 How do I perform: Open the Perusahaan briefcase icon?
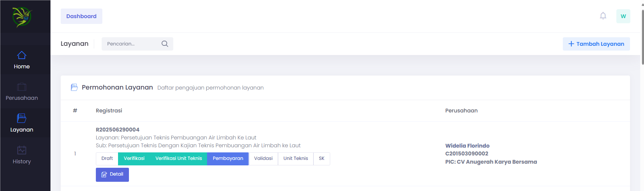click(x=22, y=87)
